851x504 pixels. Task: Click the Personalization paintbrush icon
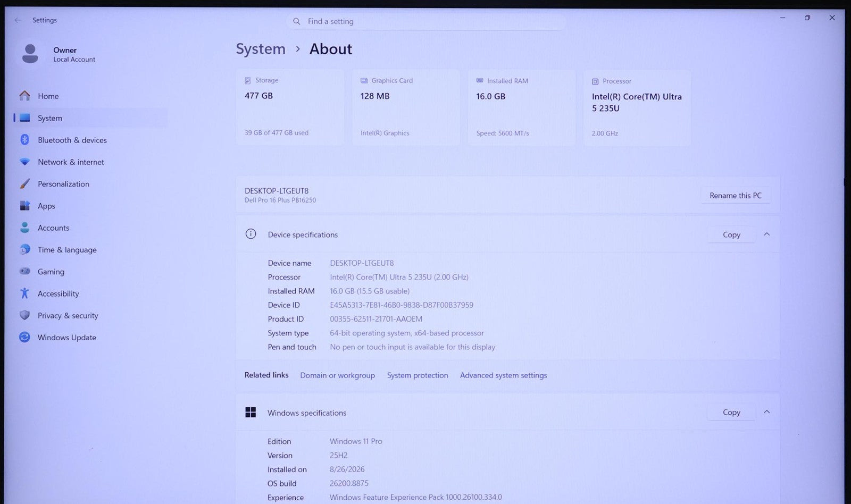click(24, 184)
